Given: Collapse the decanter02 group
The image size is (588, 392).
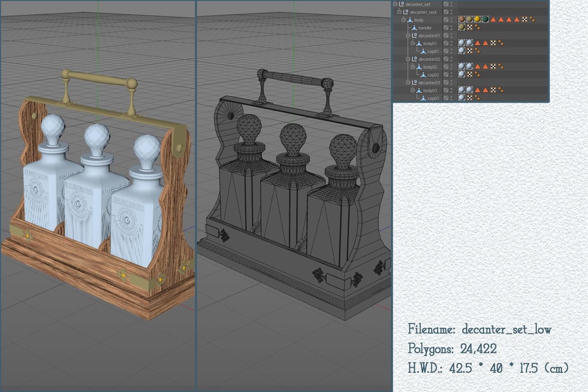Looking at the screenshot, I should pyautogui.click(x=408, y=59).
